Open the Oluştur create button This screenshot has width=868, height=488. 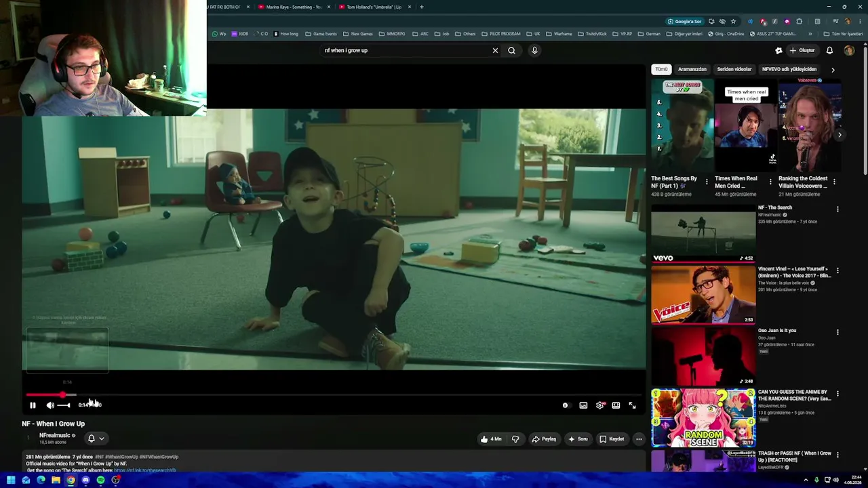pyautogui.click(x=802, y=50)
